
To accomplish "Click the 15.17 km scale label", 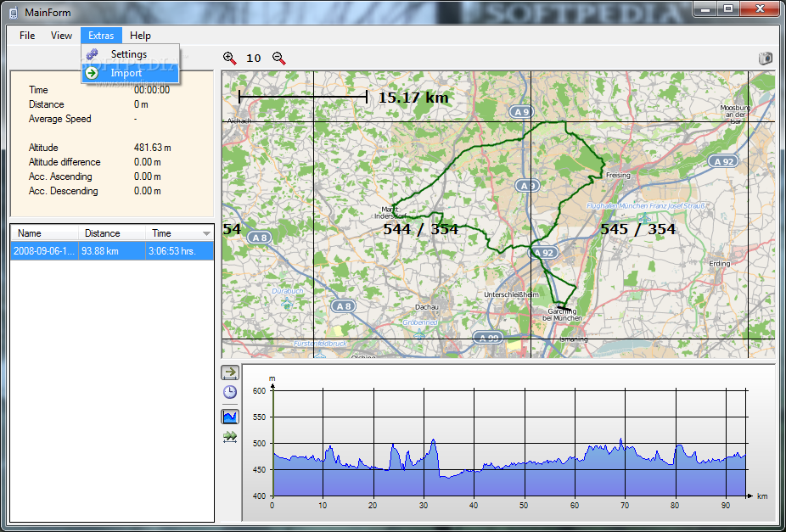I will coord(413,98).
